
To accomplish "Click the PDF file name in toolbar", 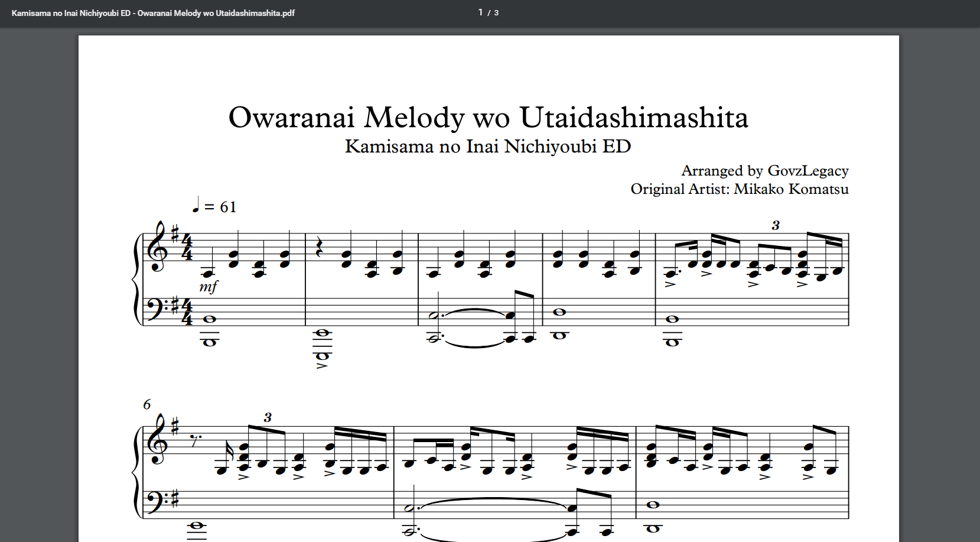I will pyautogui.click(x=153, y=13).
